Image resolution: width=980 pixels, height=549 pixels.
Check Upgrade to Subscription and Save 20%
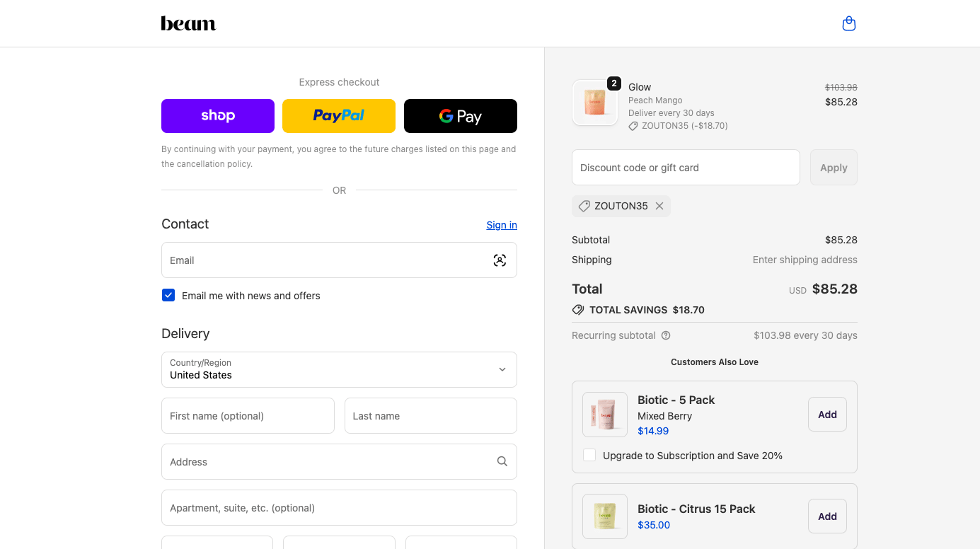coord(589,455)
